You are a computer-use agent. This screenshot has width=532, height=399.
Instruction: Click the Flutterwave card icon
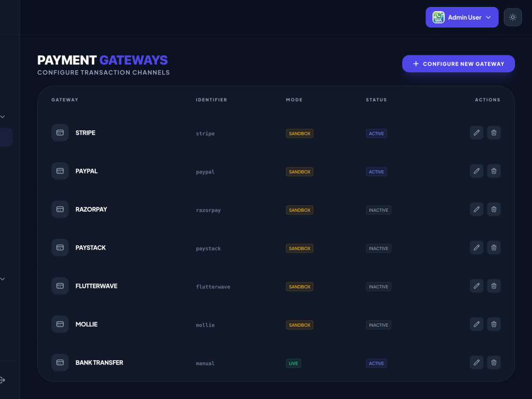coord(60,286)
